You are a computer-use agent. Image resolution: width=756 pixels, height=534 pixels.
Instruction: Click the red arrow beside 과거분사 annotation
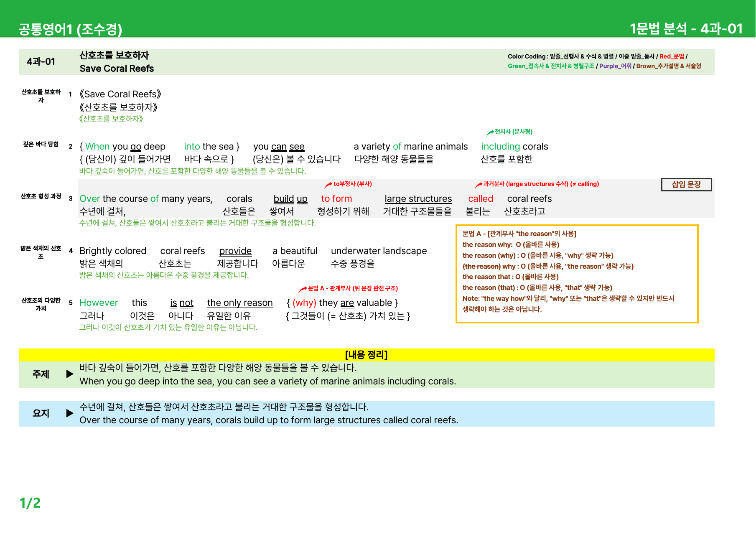click(x=479, y=185)
